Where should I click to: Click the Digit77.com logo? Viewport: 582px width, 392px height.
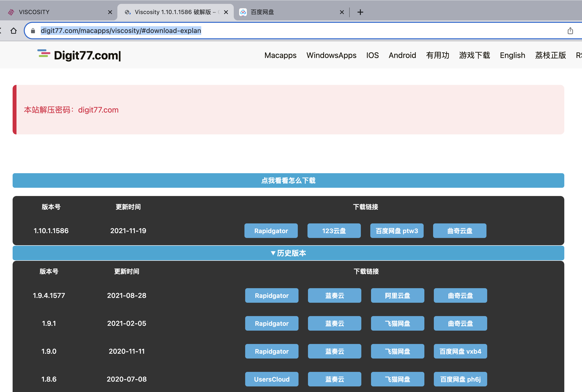[80, 55]
